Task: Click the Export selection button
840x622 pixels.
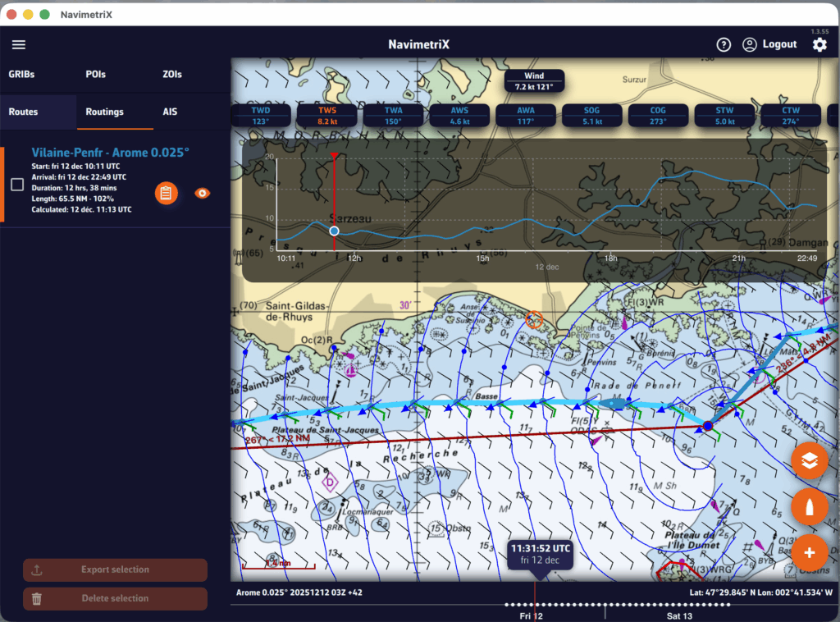Action: click(115, 569)
